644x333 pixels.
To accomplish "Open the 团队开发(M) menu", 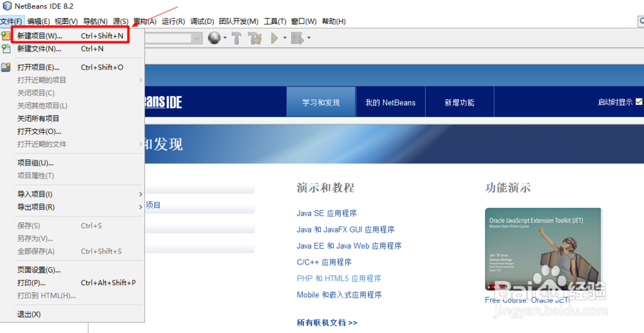I will [x=239, y=21].
